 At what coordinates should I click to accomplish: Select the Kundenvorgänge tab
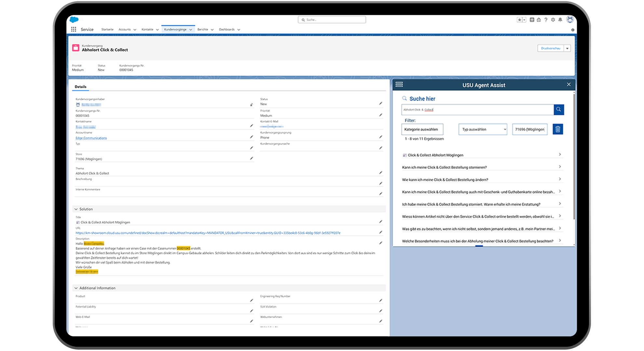coord(175,30)
